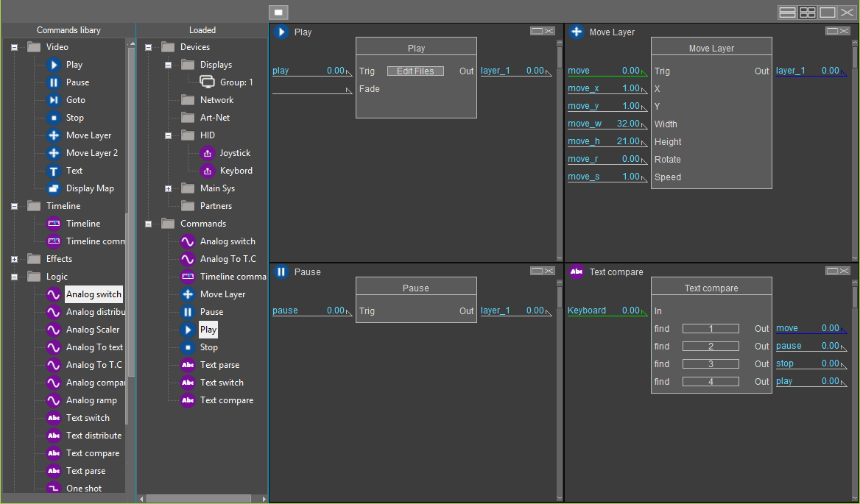Choose Analog ramp in the Logic folder

[91, 400]
